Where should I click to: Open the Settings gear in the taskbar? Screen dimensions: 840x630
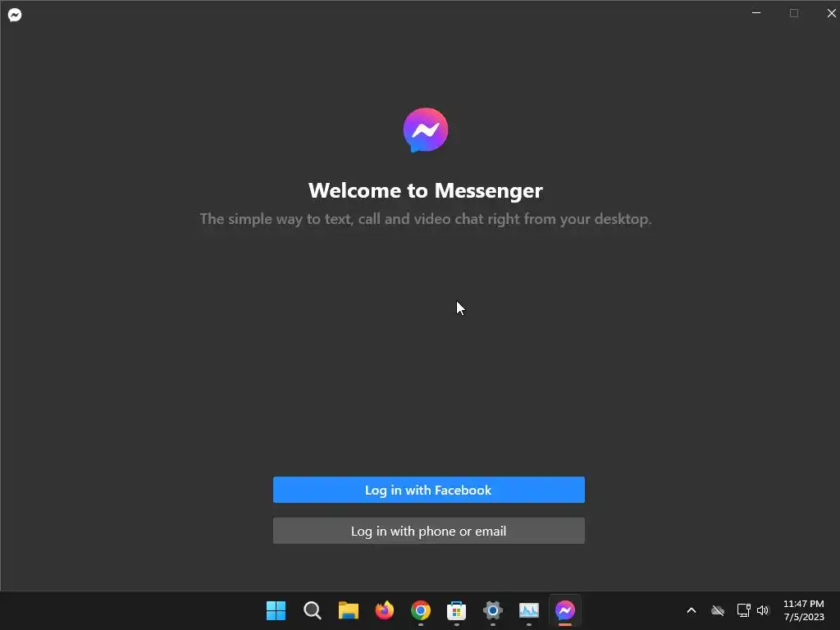[493, 610]
